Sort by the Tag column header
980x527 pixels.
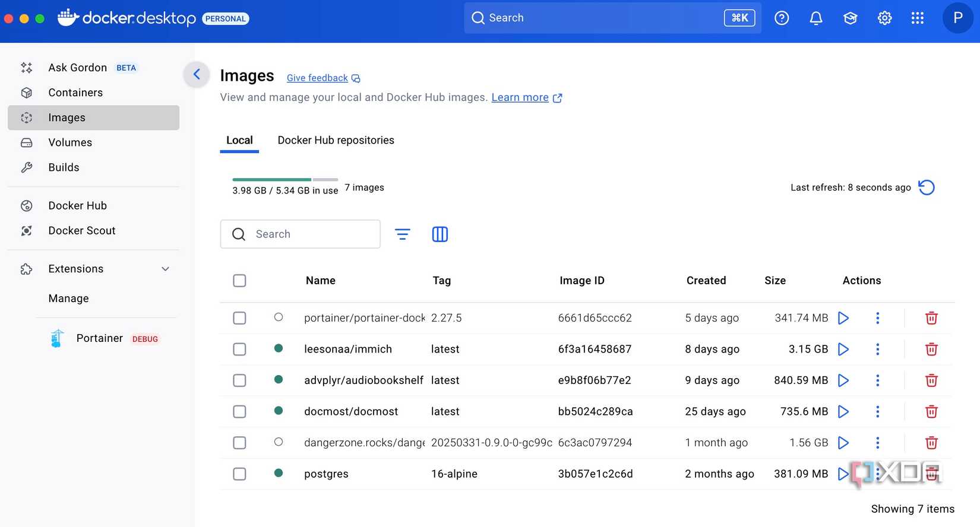point(441,281)
